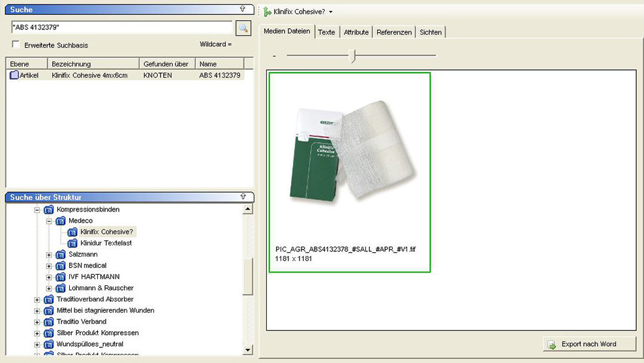
Task: Click the Kompressionsbinden node icon
Action: [48, 210]
